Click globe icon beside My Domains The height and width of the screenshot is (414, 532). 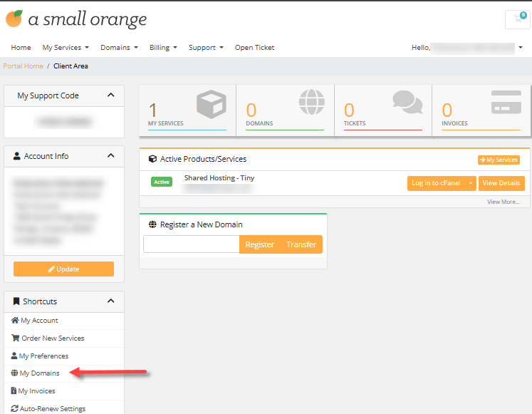pos(14,373)
